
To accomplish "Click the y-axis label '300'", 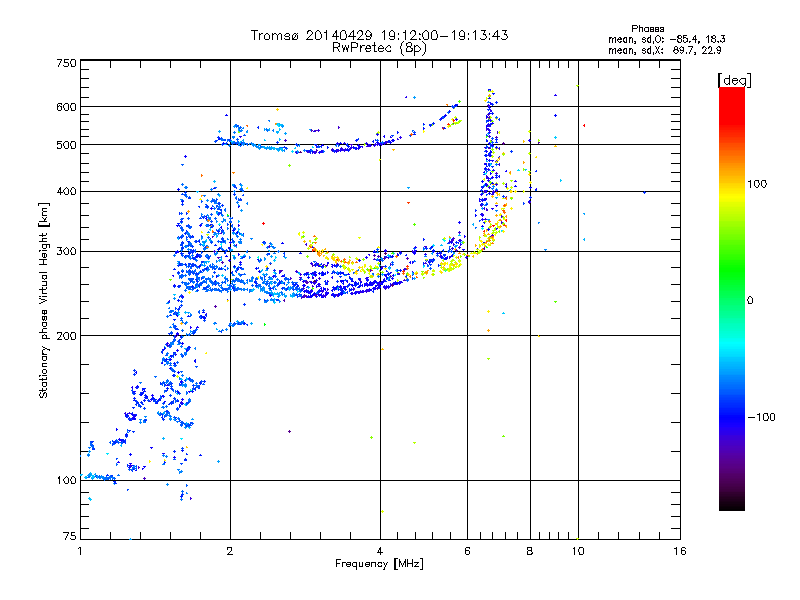I will pos(67,252).
